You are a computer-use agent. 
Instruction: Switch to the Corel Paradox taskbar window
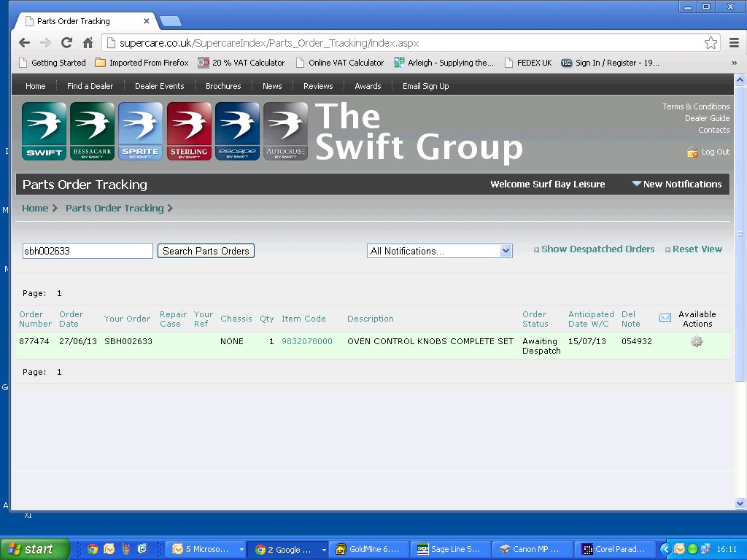614,549
